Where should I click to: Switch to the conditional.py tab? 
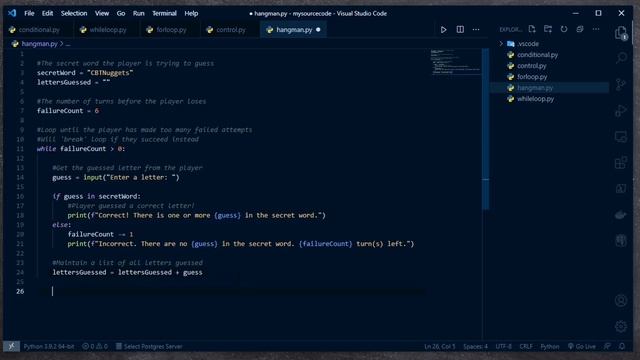(39, 30)
